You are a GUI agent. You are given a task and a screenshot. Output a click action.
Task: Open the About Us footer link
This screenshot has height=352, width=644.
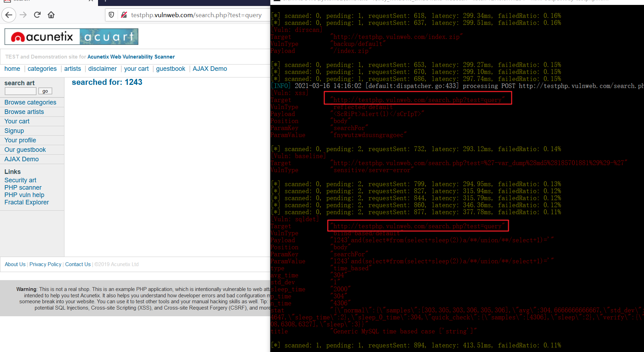[15, 264]
